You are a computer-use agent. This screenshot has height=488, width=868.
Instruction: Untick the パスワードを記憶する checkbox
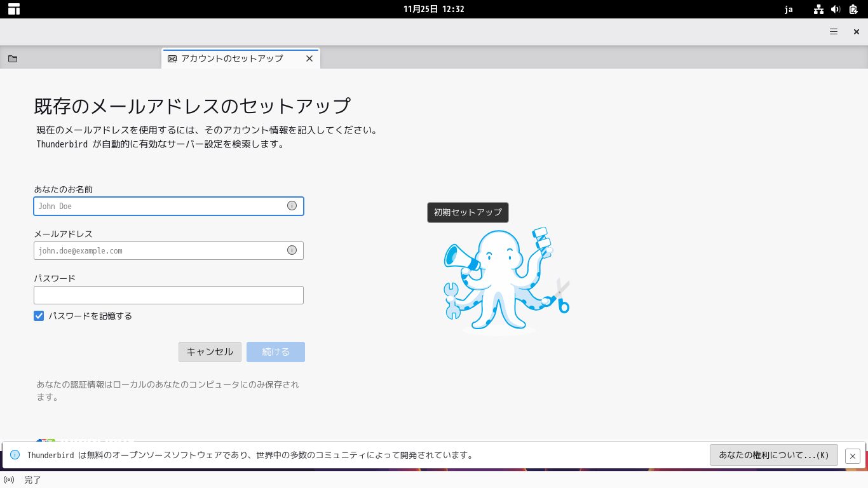(39, 316)
